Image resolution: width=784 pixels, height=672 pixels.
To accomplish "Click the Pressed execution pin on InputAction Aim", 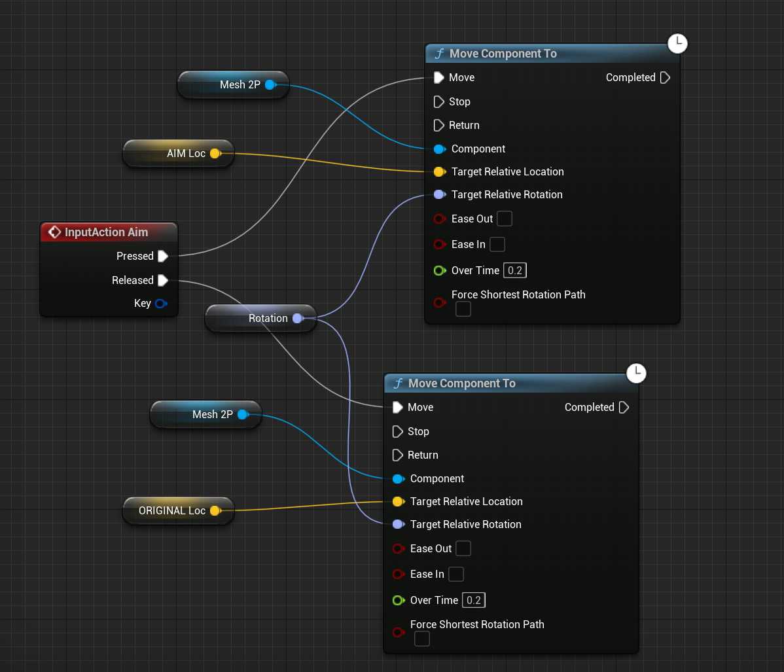I will [x=163, y=256].
